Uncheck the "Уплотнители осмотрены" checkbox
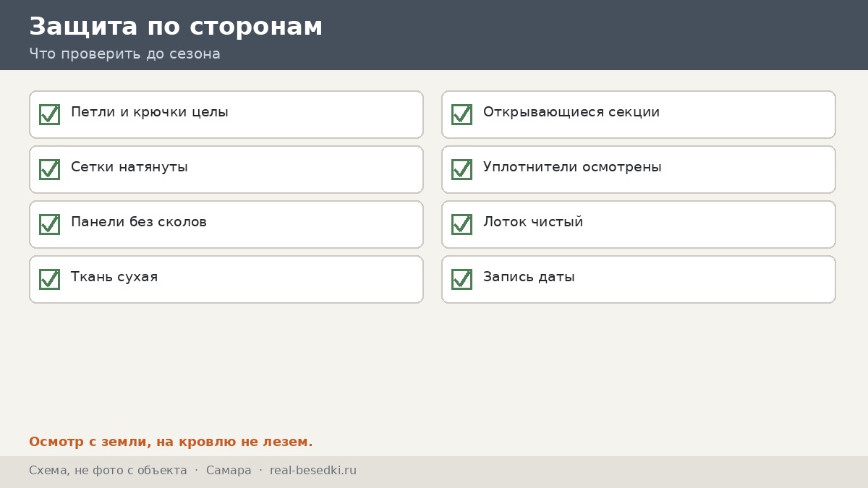The image size is (868, 488). click(x=461, y=169)
